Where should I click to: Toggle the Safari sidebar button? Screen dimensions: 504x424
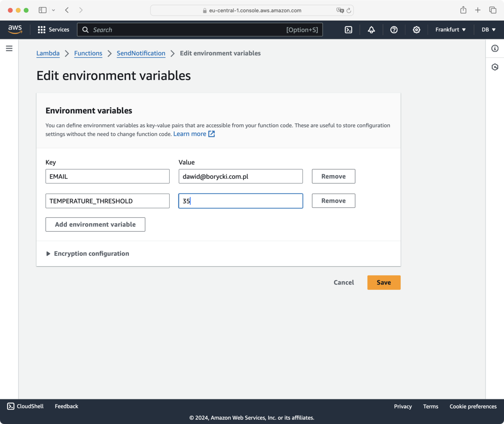[x=43, y=10]
